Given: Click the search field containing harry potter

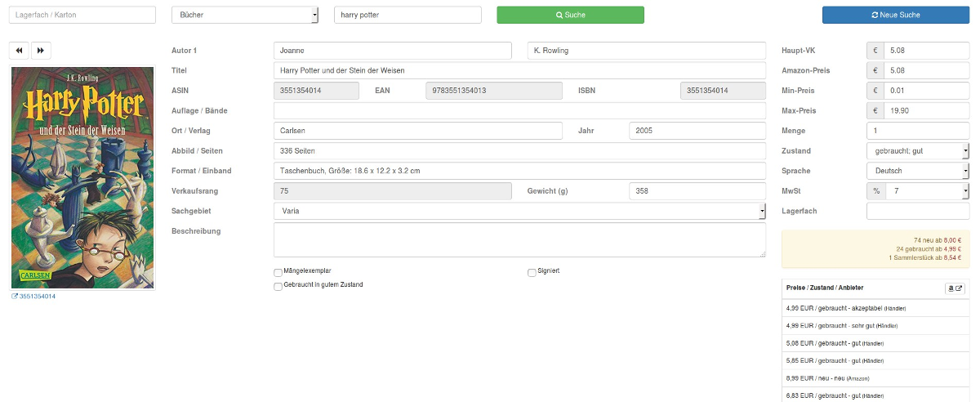Looking at the screenshot, I should 408,15.
